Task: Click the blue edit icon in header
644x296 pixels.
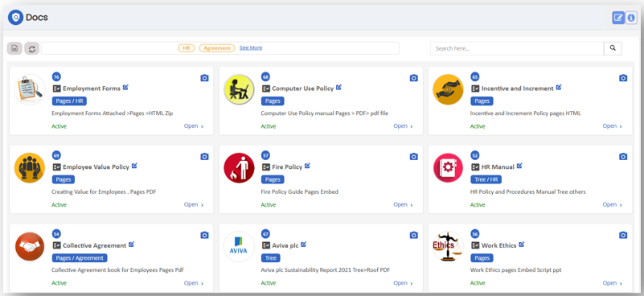Action: (x=618, y=18)
